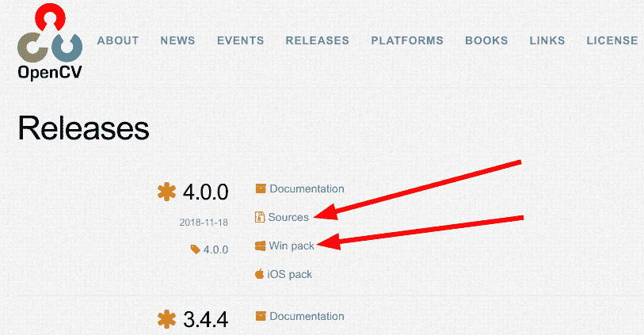Go to the NEWS page
The image size is (644, 335).
(178, 40)
